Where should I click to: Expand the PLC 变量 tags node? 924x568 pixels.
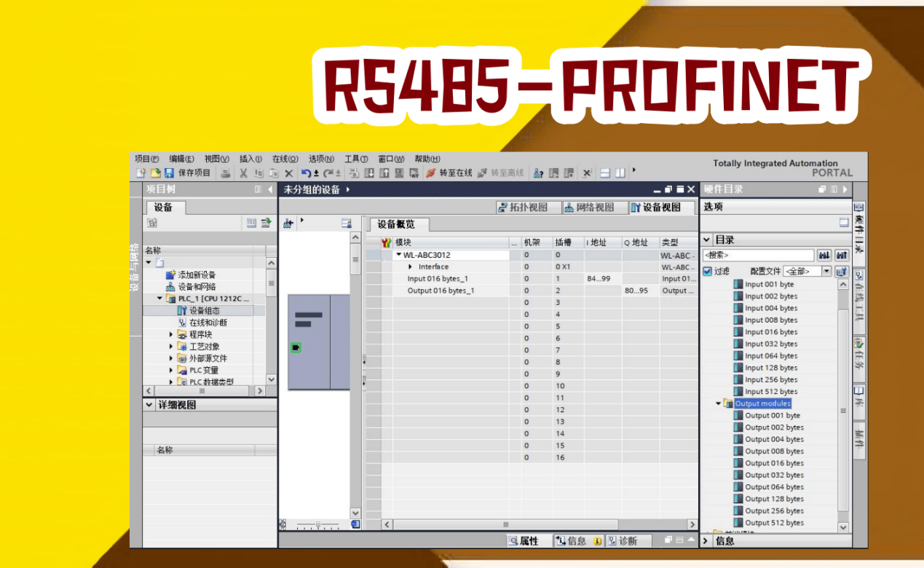(x=172, y=370)
